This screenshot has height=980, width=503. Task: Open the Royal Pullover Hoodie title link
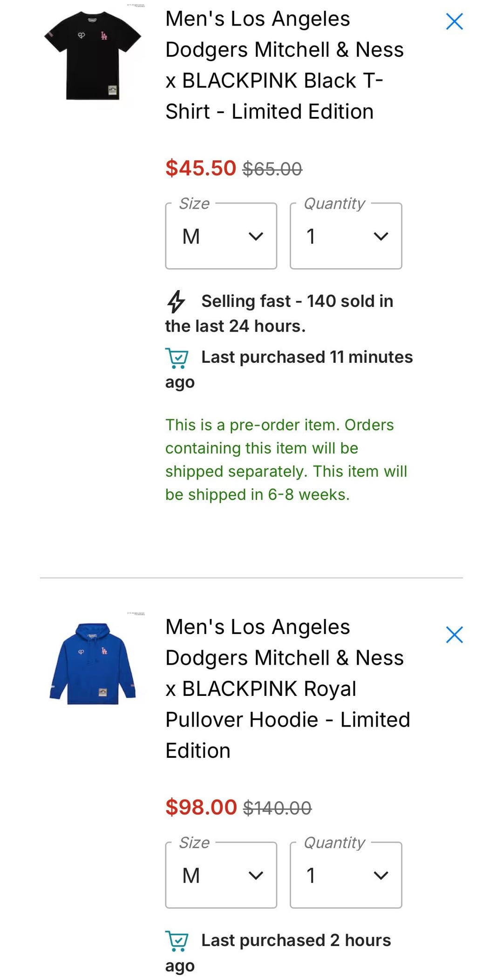pyautogui.click(x=287, y=688)
